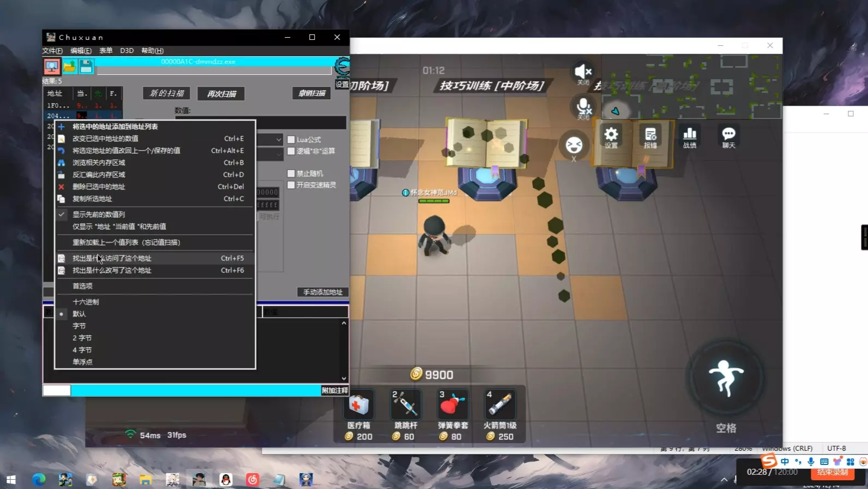Choose 浏览相关内存区域 from context menu
This screenshot has height=489, width=868.
(x=155, y=163)
